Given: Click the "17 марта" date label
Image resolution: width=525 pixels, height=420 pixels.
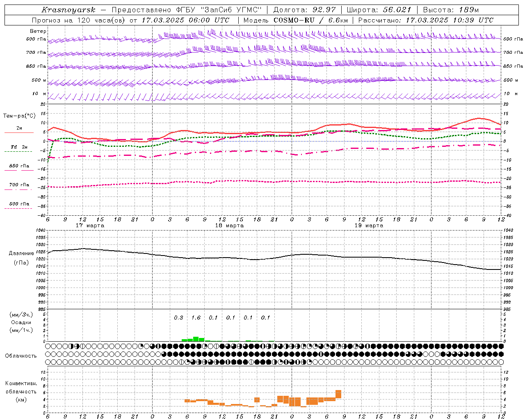Looking at the screenshot, I should click(x=90, y=226).
